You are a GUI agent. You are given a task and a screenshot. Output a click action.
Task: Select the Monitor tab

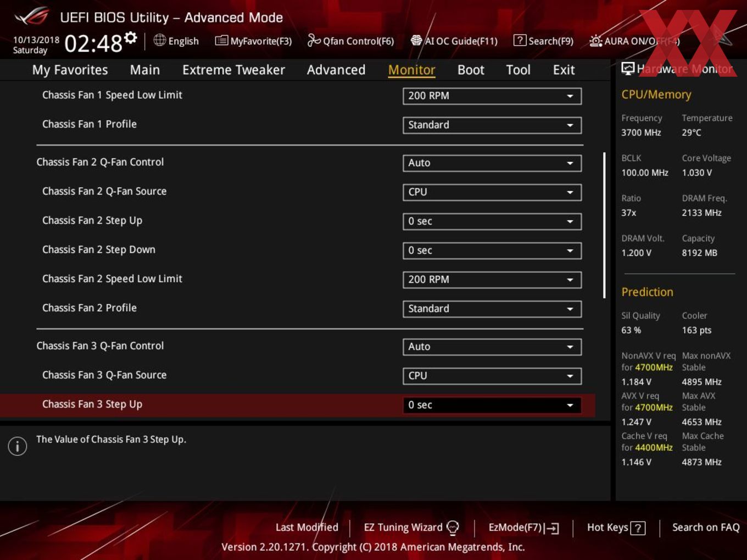[411, 70]
